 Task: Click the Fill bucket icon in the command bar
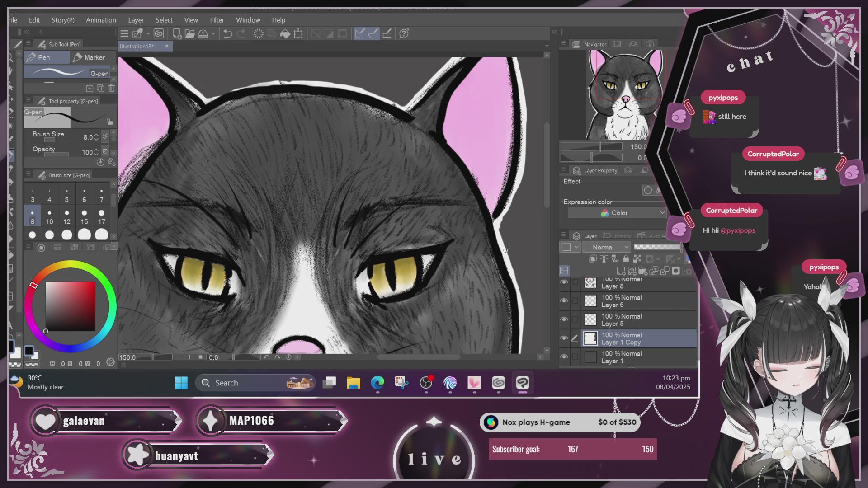(x=285, y=33)
